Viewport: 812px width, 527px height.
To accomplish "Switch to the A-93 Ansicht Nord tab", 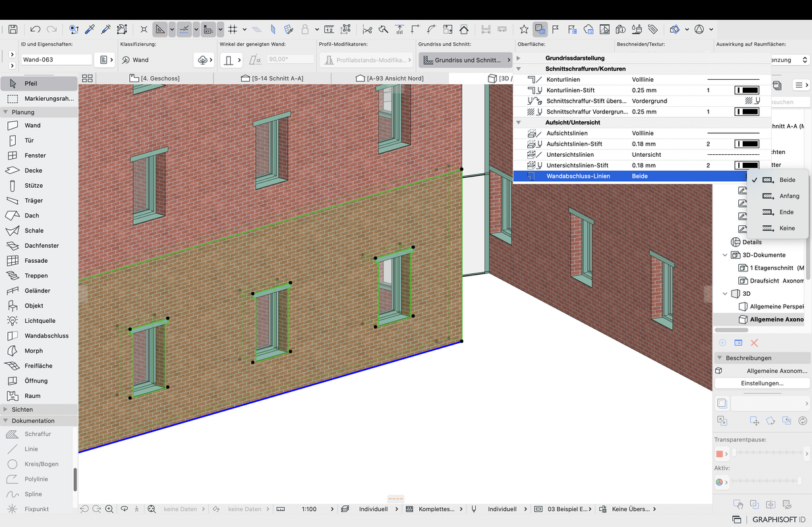I will (x=390, y=78).
